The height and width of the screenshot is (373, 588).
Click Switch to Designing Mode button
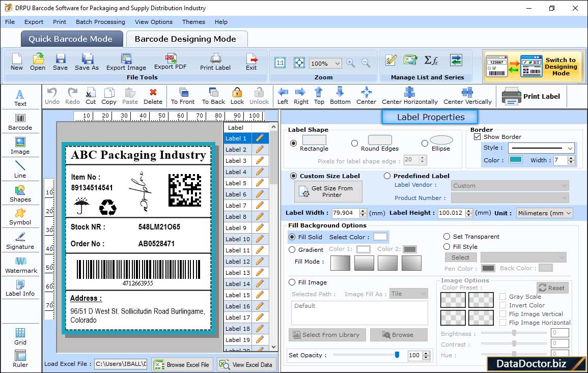pyautogui.click(x=534, y=67)
